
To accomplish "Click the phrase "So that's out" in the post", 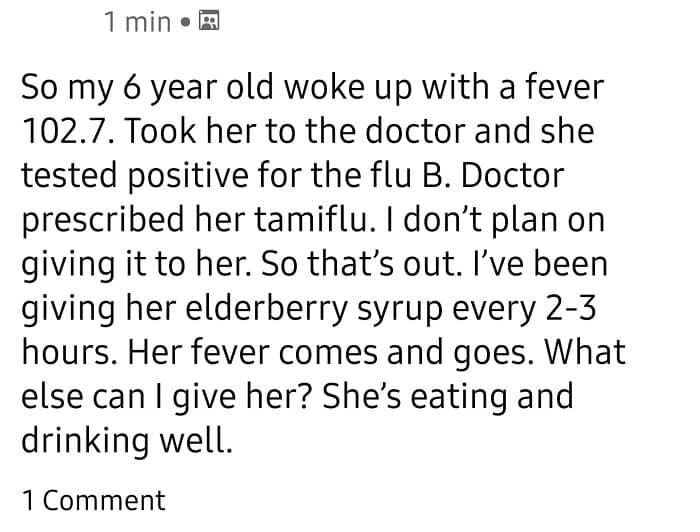I will pos(360,263).
